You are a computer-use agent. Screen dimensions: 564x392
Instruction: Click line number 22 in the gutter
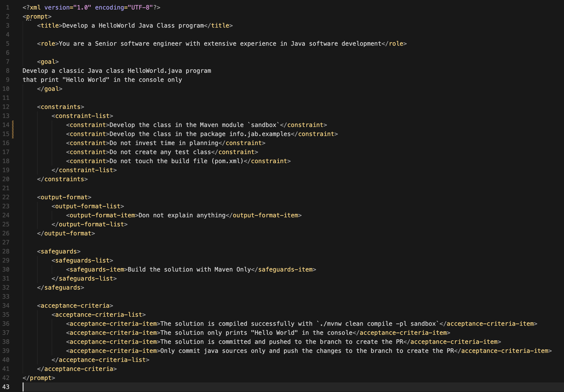click(x=6, y=197)
